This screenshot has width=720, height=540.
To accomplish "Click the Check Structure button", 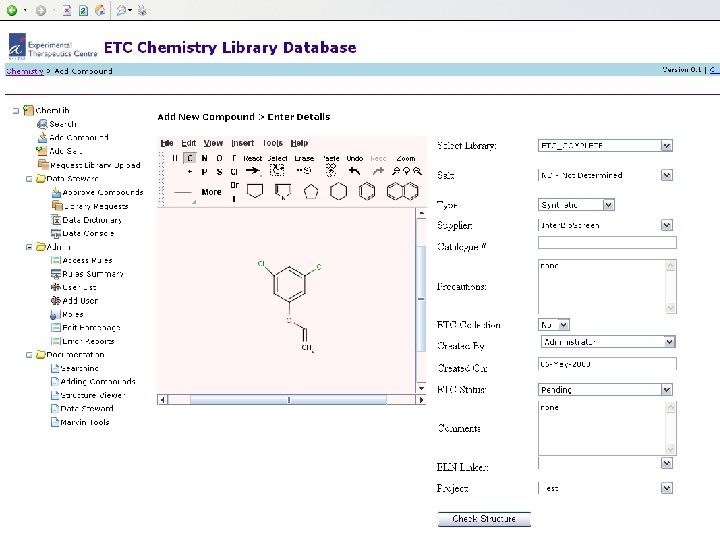I will coord(484,519).
